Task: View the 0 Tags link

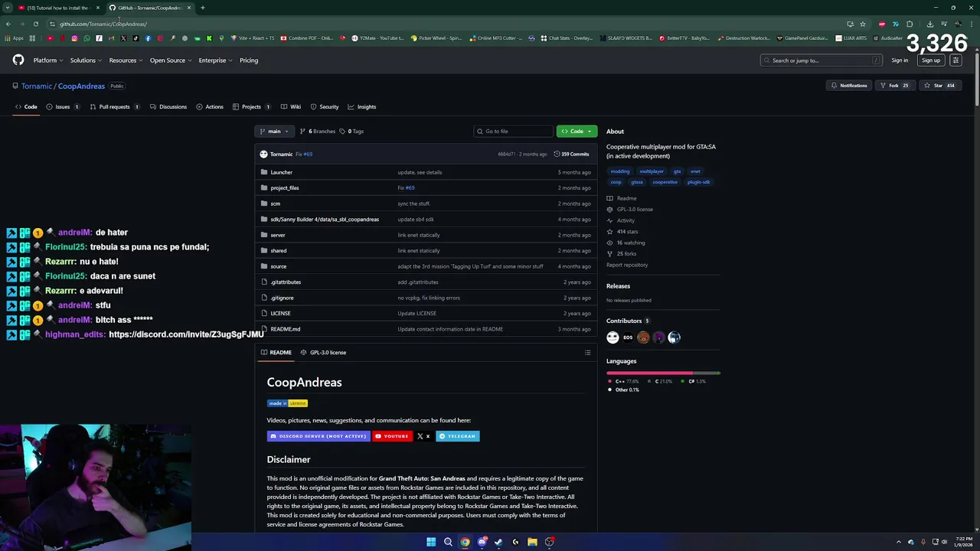Action: 352,132
